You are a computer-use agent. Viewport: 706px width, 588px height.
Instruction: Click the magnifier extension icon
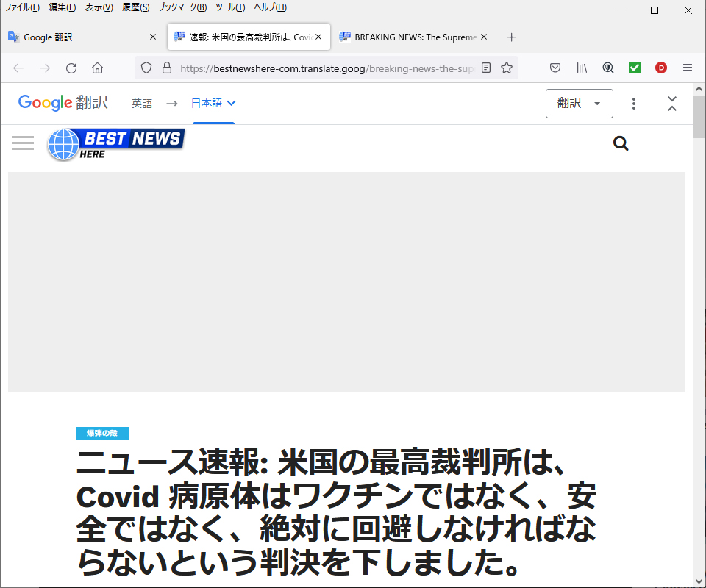point(608,68)
